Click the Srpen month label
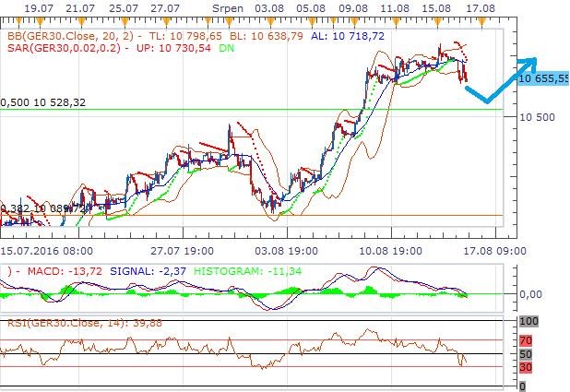 tap(228, 8)
